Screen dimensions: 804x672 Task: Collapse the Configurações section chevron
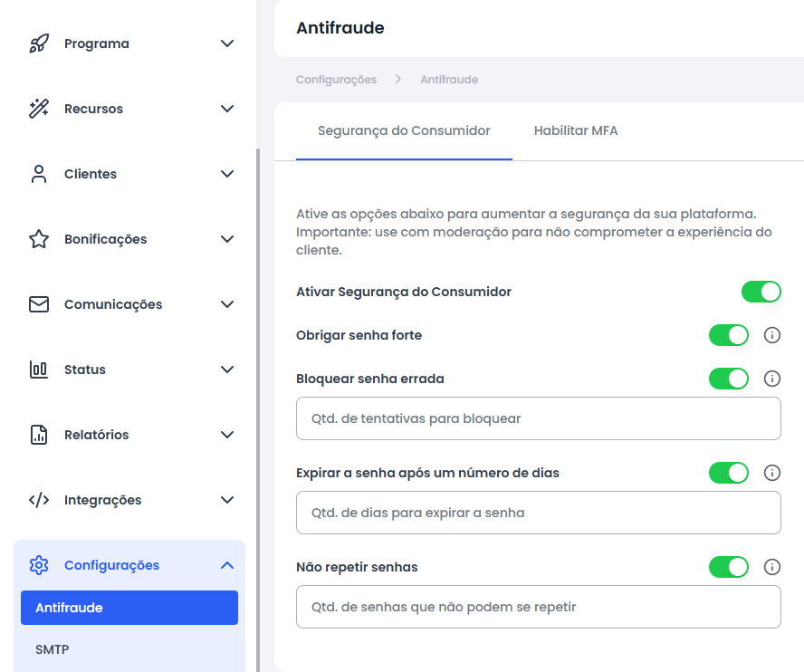point(227,565)
